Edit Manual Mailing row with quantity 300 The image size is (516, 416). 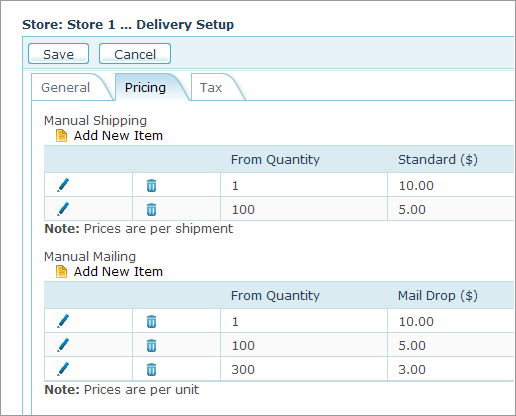[63, 369]
